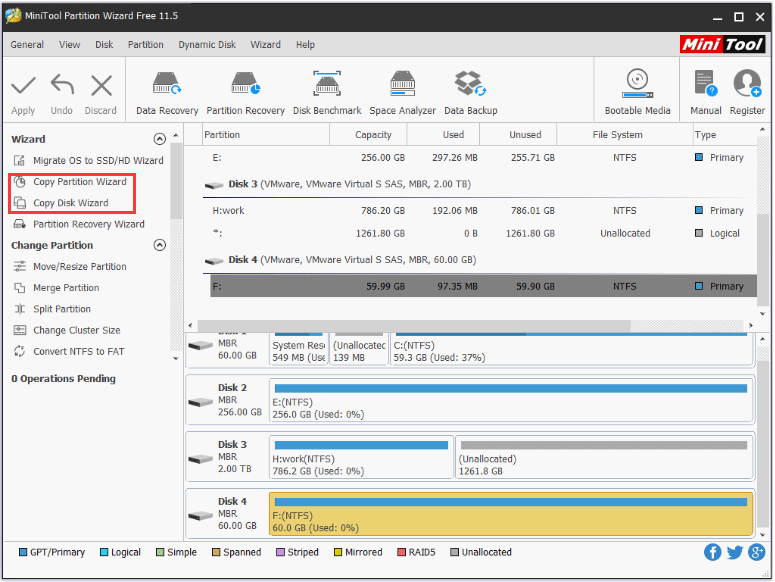Click the Move/Resize Partition icon
Screen dimensions: 775x582
point(19,267)
